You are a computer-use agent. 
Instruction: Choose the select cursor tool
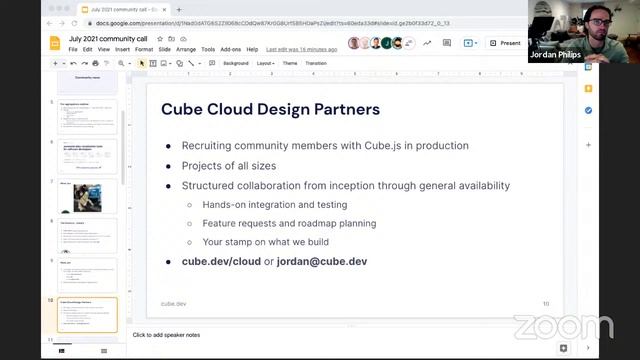[x=142, y=63]
